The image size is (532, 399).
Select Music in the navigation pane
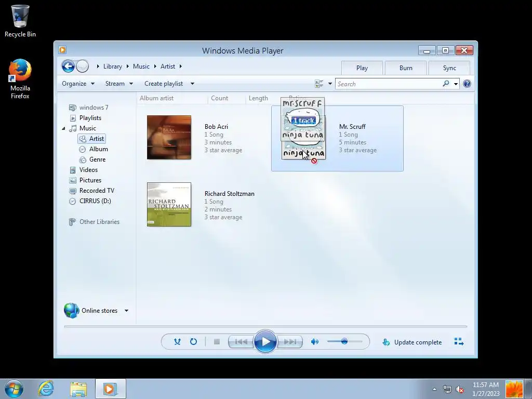point(83,128)
